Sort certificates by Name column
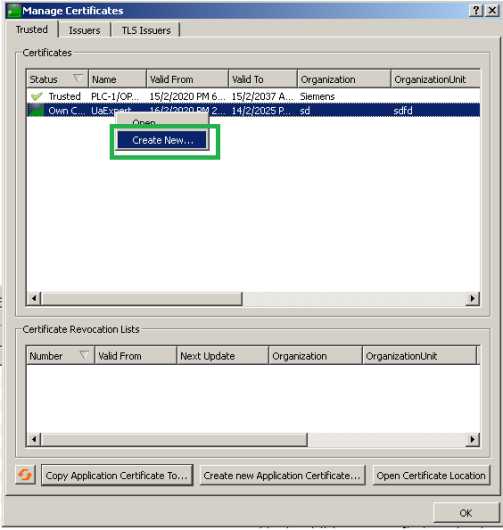This screenshot has height=530, width=503. tap(117, 79)
